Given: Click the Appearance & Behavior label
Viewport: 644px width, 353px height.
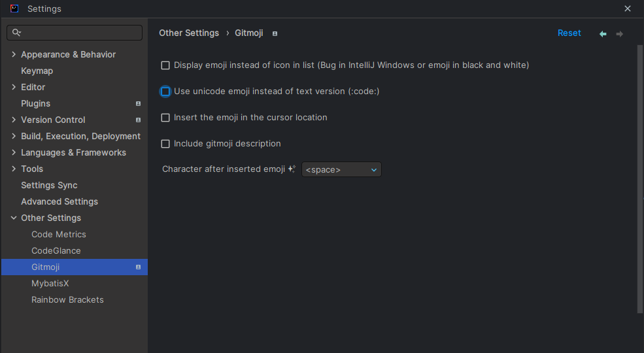Looking at the screenshot, I should coord(68,55).
